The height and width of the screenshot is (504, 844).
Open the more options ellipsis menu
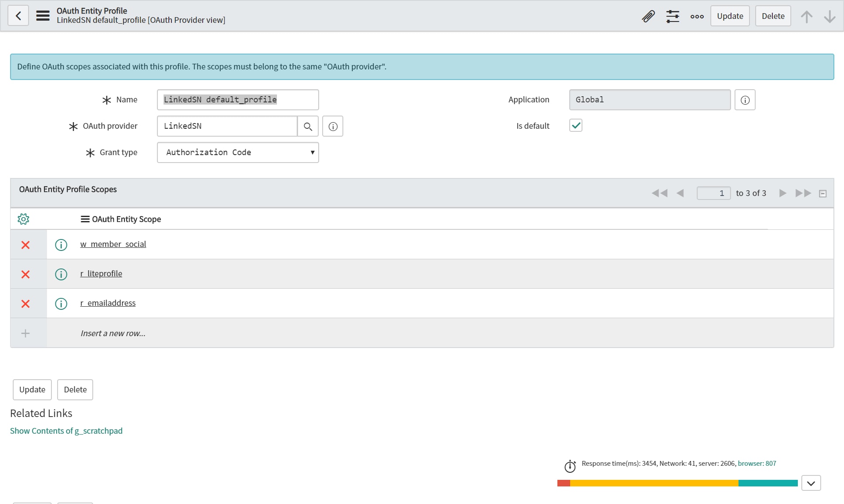697,16
